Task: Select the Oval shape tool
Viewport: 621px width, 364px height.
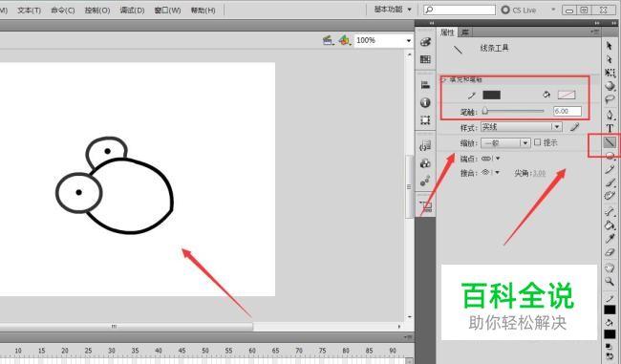Action: click(x=610, y=156)
